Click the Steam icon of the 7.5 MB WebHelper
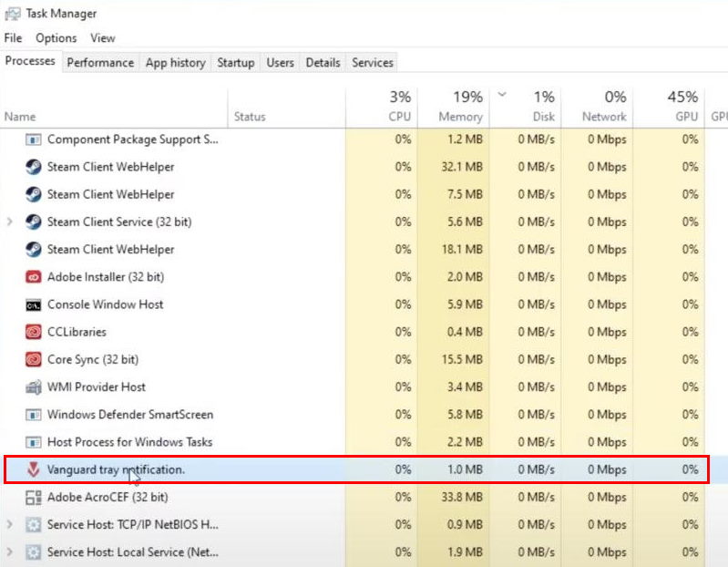Screen dimensions: 728x567 click(x=34, y=194)
